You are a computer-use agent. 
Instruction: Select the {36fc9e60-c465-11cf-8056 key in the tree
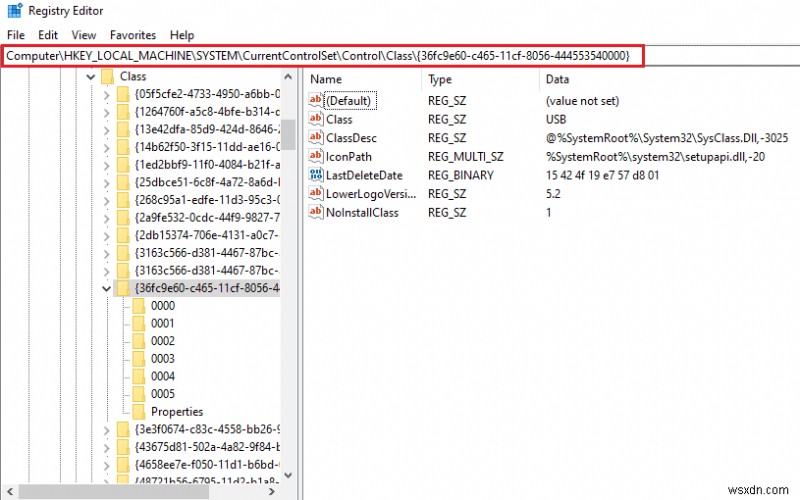(207, 288)
